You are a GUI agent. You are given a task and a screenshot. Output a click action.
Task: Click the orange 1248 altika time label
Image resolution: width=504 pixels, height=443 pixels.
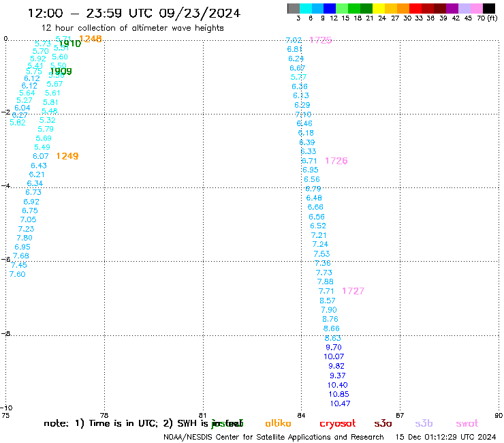tap(91, 39)
